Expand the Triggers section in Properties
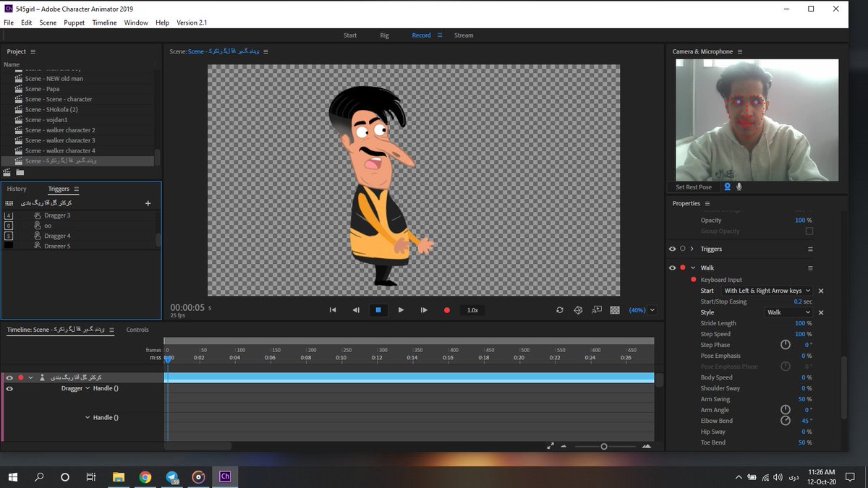This screenshot has width=868, height=488. (x=692, y=249)
